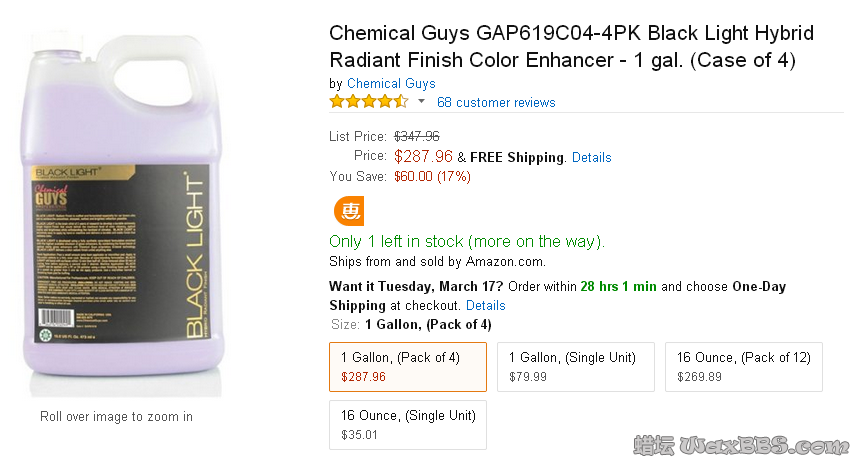Click 'Roll over image to zoom in' caption
Viewport: 860px width, 469px height.
(x=116, y=416)
